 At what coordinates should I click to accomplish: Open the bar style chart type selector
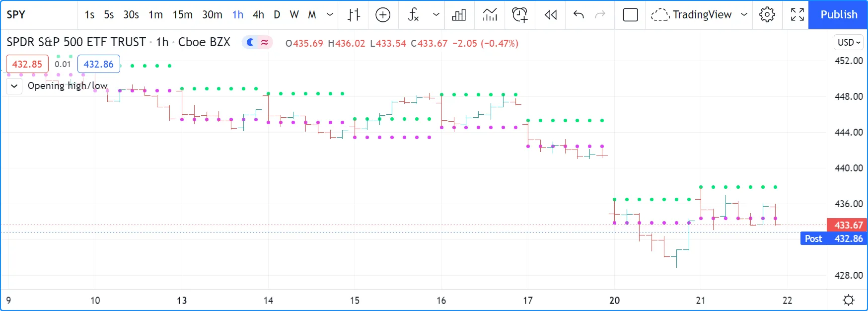tap(354, 15)
